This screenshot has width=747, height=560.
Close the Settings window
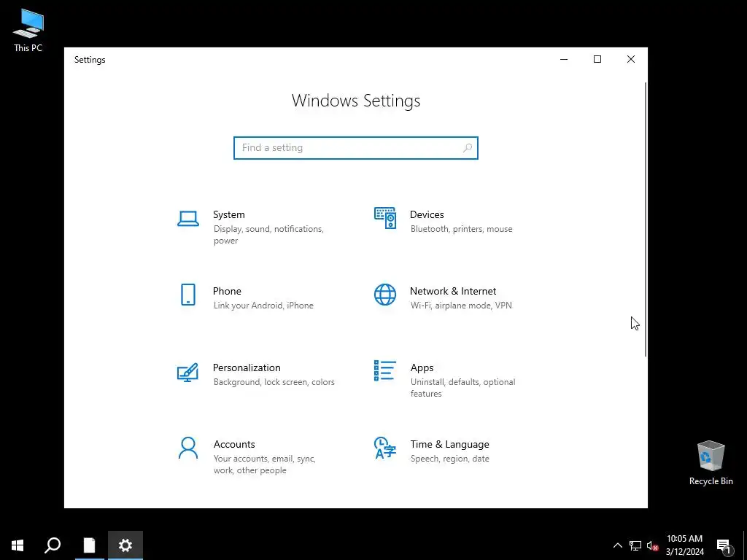[x=631, y=60]
